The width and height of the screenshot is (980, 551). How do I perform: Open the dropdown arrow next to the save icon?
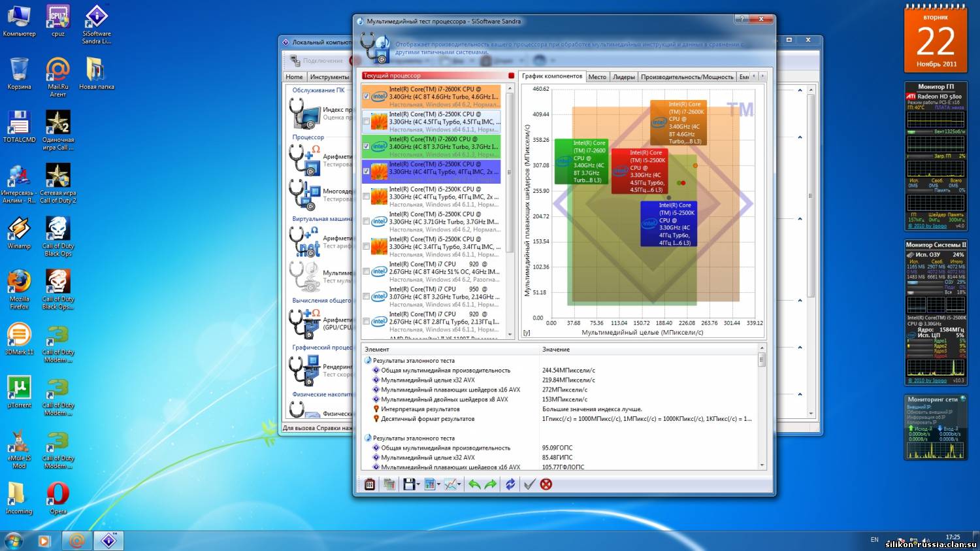click(x=418, y=485)
